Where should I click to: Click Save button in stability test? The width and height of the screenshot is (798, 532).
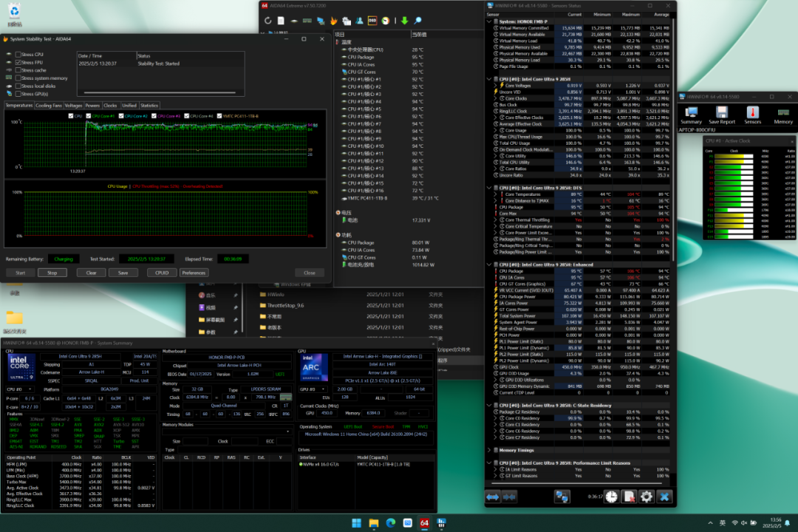click(x=123, y=273)
